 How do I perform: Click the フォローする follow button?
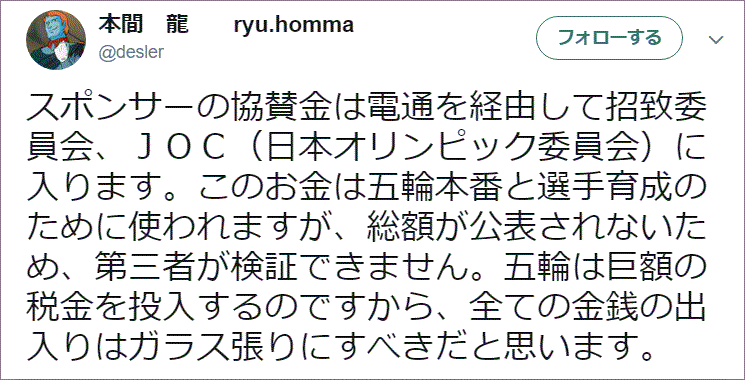(x=609, y=38)
